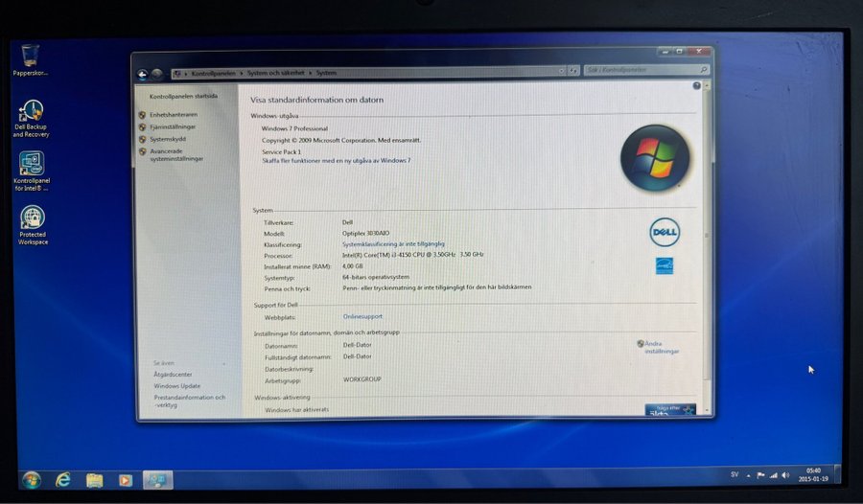Click '4,00 GB' RAM value
The width and height of the screenshot is (863, 504).
(x=353, y=265)
